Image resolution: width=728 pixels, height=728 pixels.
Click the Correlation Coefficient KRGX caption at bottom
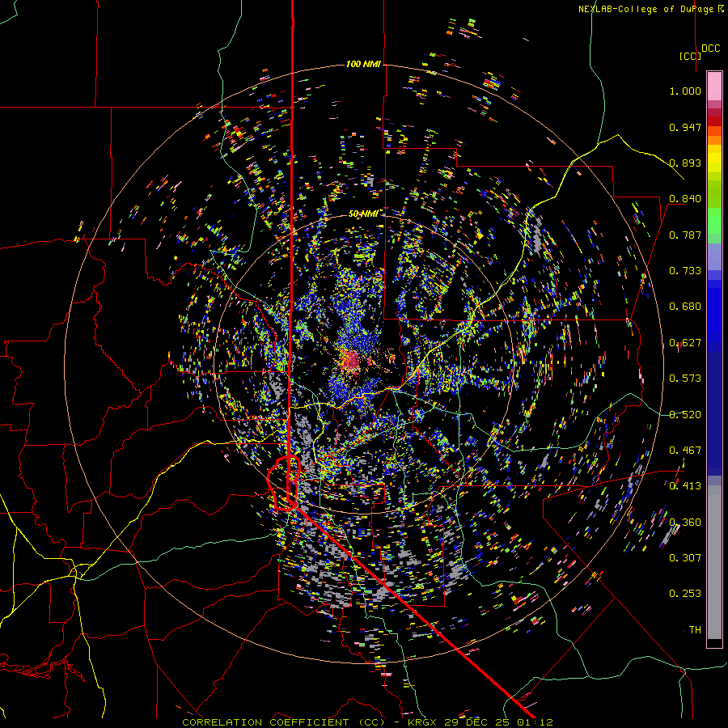(367, 722)
